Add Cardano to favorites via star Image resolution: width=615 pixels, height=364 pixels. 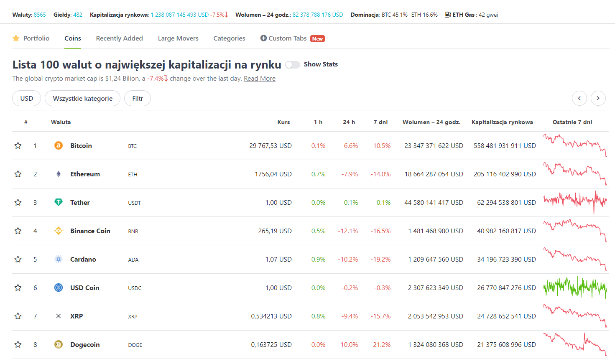(x=18, y=259)
